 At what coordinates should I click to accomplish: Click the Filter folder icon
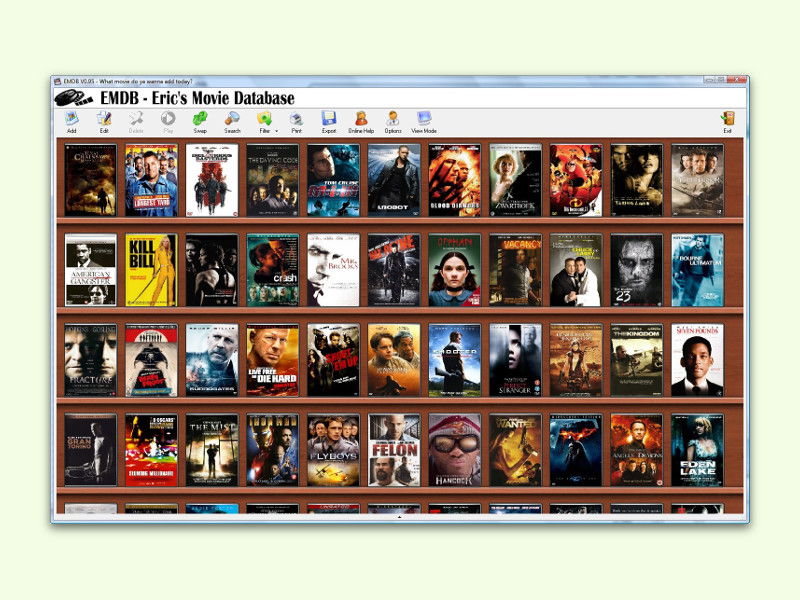coord(264,119)
